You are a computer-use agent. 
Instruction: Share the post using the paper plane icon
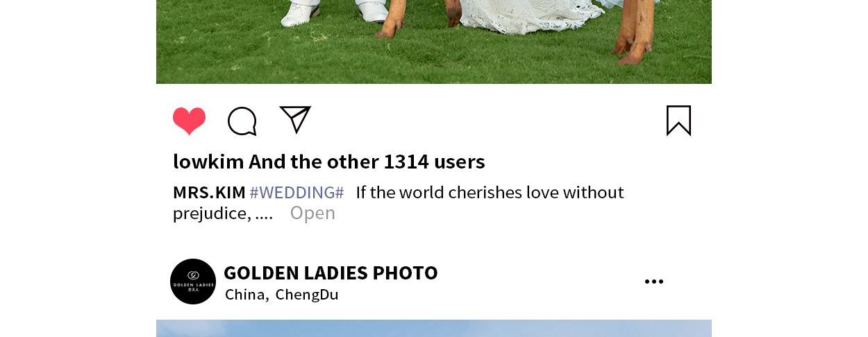tap(295, 119)
